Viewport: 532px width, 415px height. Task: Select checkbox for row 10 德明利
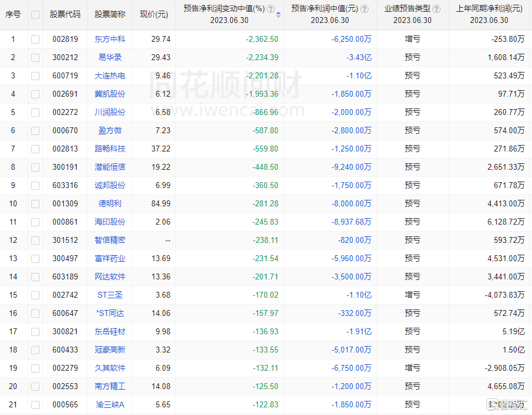[x=35, y=203]
